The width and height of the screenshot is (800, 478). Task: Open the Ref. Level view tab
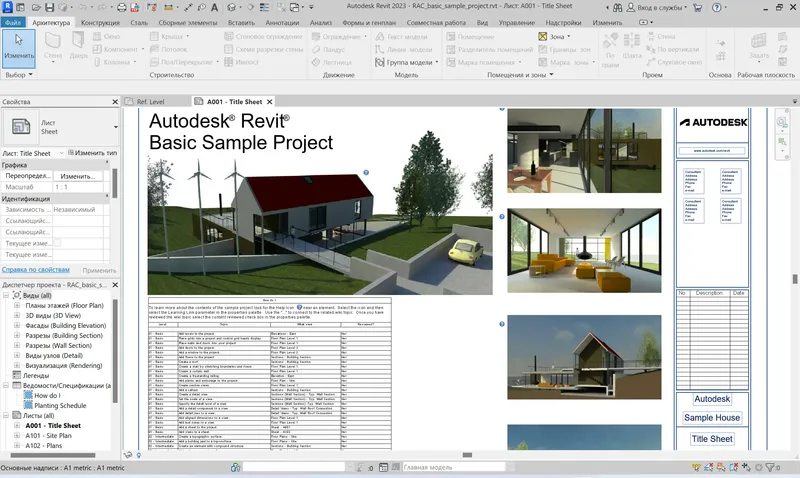coord(150,102)
